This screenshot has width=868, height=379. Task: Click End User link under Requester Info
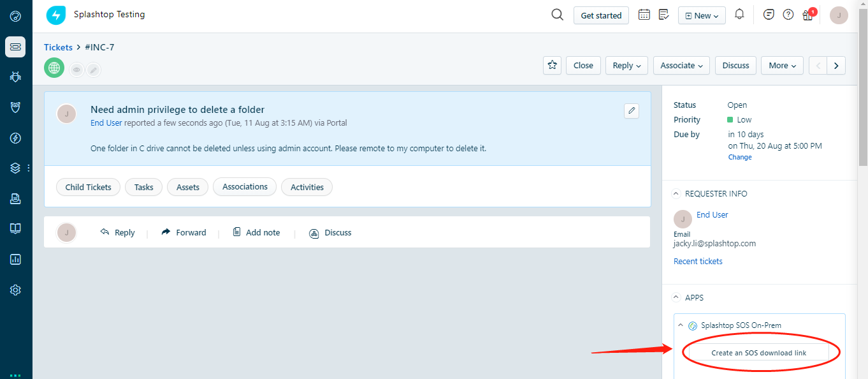click(x=712, y=214)
